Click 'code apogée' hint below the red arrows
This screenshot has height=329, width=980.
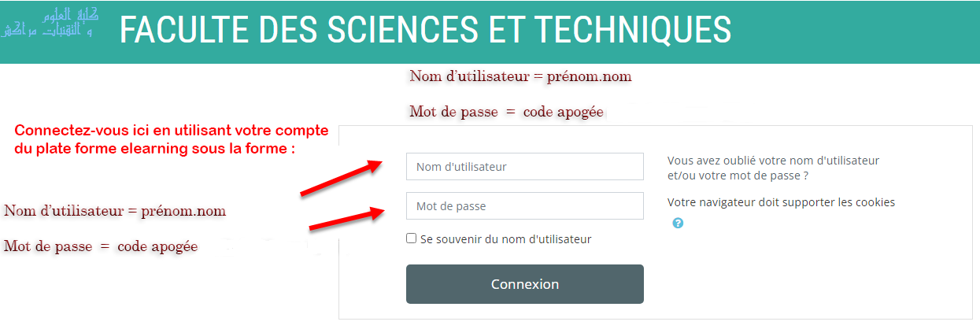coord(157,246)
